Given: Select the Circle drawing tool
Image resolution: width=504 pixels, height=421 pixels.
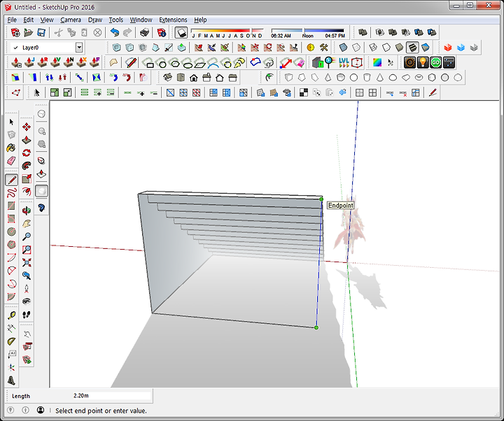Looking at the screenshot, I should tap(12, 231).
